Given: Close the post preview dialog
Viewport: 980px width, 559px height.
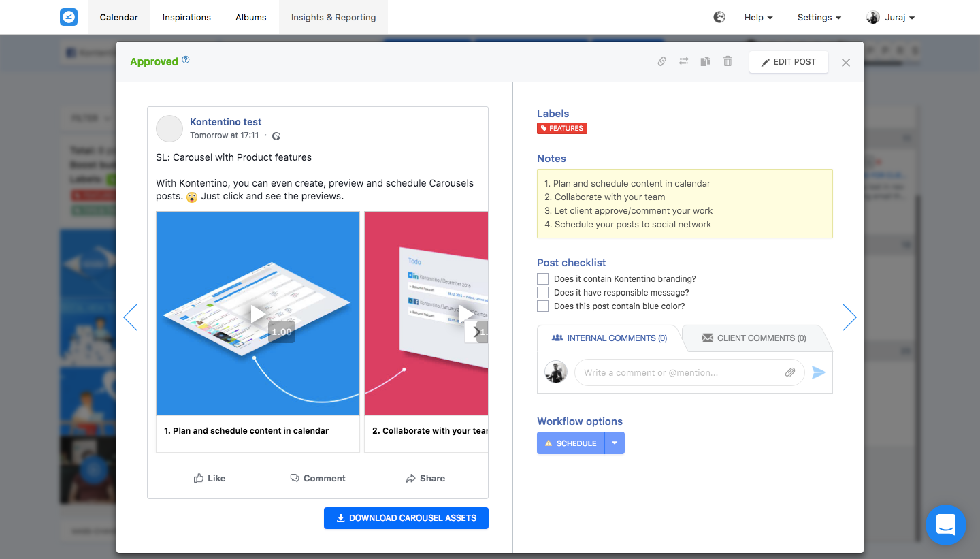Looking at the screenshot, I should click(846, 63).
